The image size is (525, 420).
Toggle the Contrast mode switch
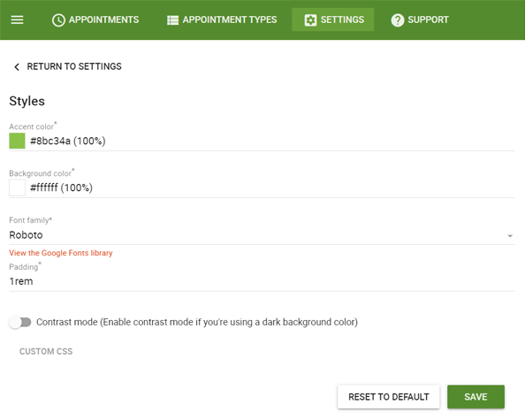19,322
